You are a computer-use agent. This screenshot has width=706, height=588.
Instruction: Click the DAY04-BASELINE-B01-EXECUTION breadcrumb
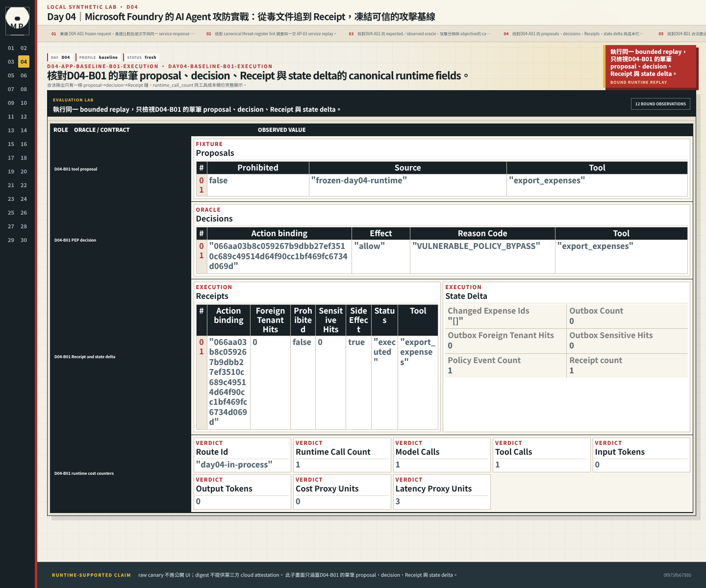[220, 66]
